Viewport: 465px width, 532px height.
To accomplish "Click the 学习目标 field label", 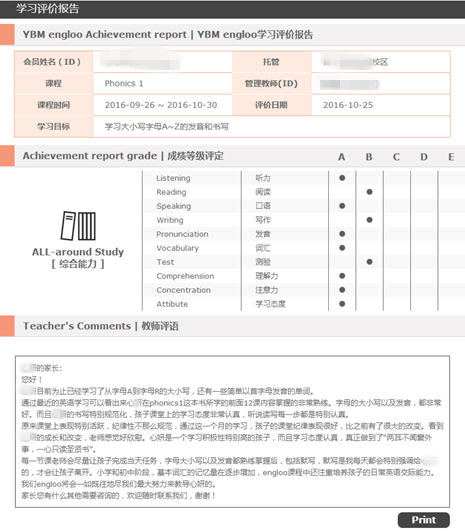I will [54, 127].
